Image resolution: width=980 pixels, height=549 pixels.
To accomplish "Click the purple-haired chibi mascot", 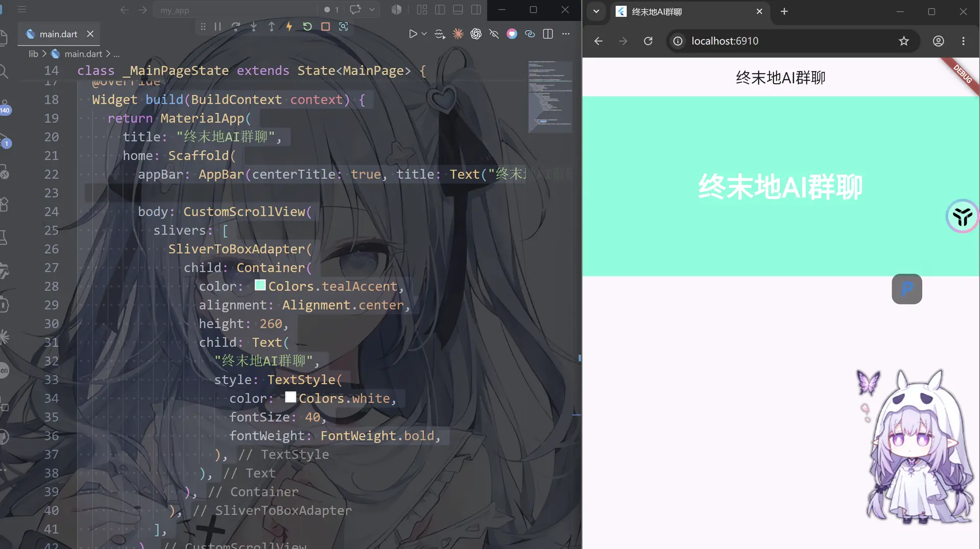I will pos(919,447).
